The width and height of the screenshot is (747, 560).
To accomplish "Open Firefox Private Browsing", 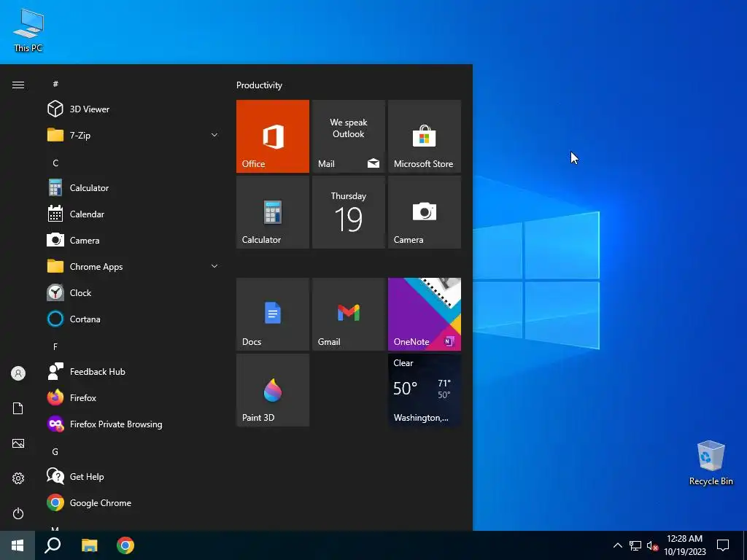I will tap(133, 424).
